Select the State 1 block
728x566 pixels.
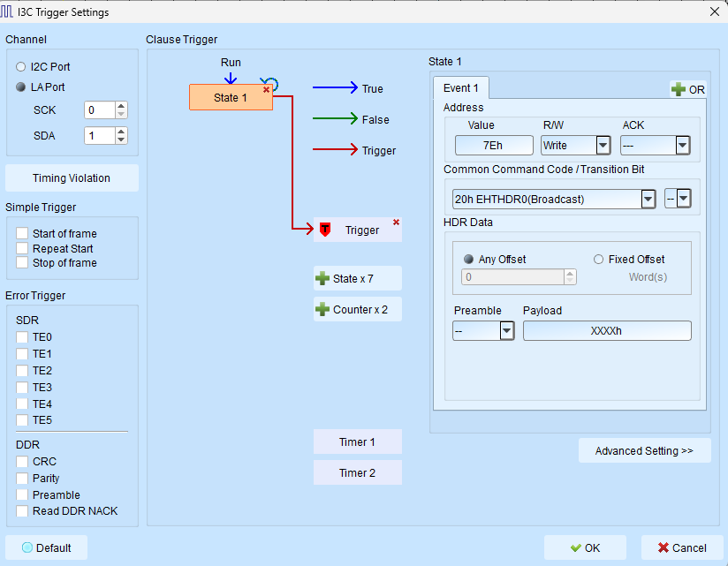(x=231, y=97)
